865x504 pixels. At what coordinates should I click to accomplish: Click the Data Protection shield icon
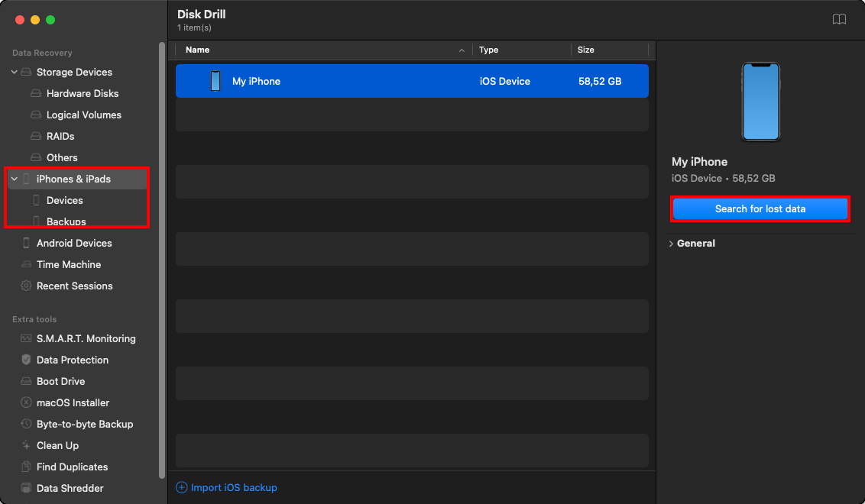(26, 360)
